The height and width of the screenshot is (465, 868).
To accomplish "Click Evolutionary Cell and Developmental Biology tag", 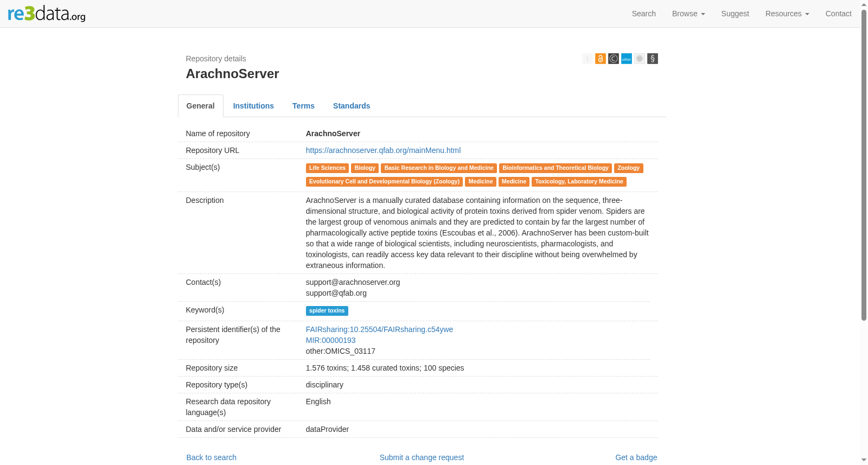I will click(x=384, y=182).
